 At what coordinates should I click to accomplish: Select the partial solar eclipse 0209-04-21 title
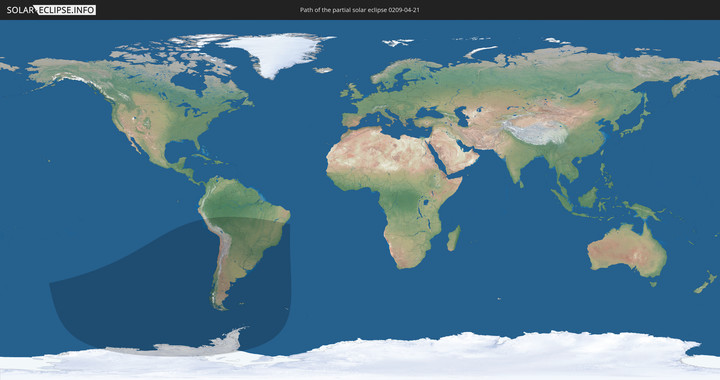[x=360, y=10]
